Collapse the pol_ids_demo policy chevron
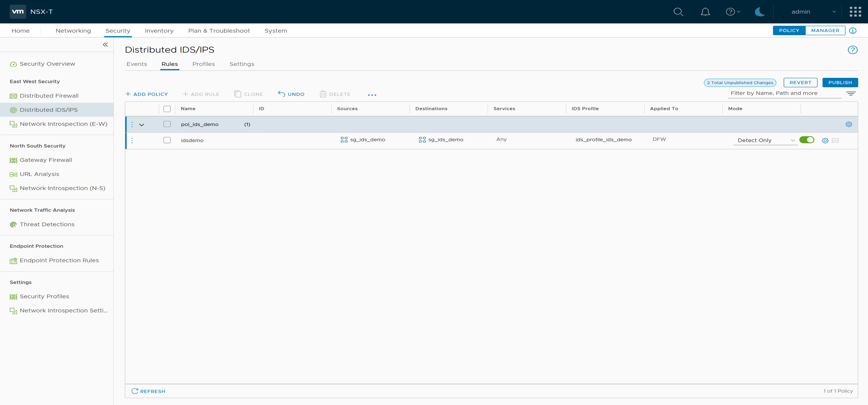This screenshot has height=405, width=868. click(x=141, y=125)
